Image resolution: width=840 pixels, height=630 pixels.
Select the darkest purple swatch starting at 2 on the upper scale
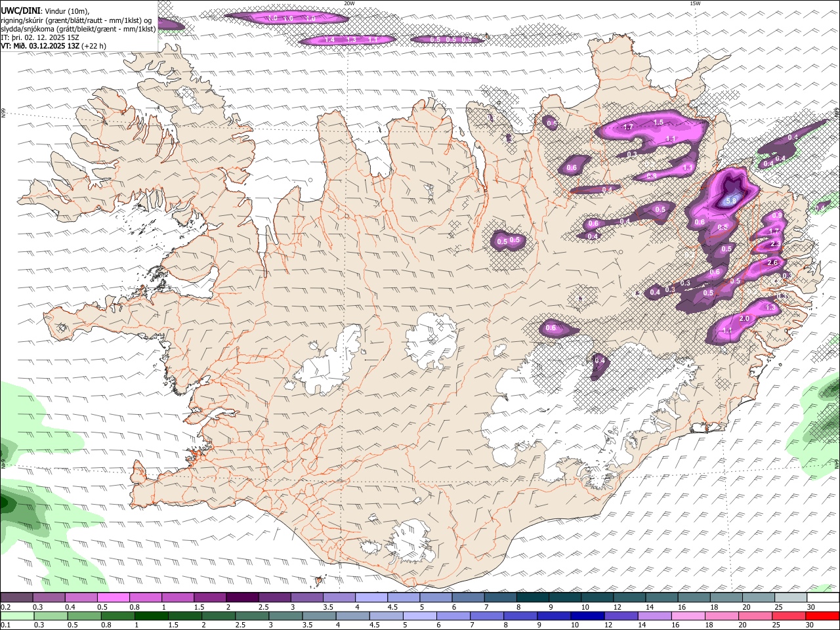pyautogui.click(x=241, y=598)
